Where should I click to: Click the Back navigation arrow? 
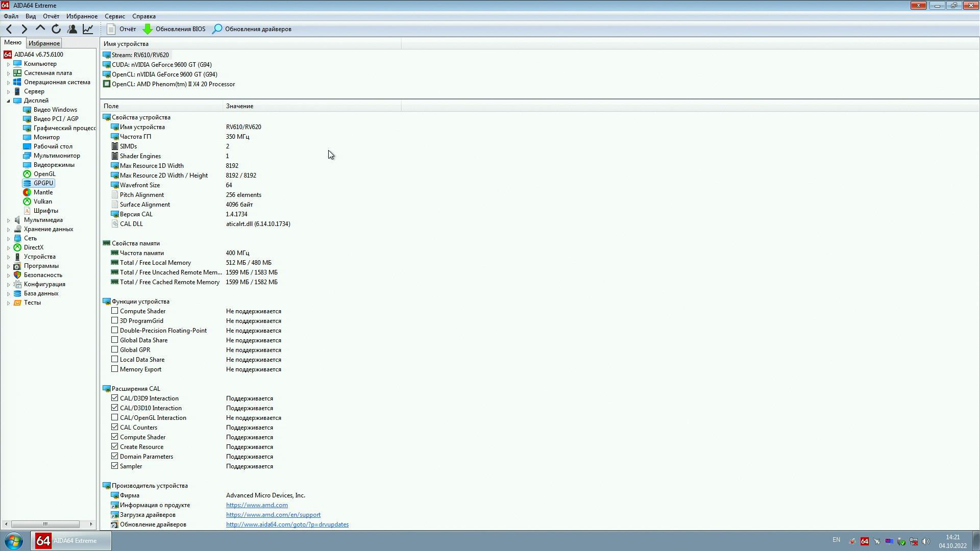[x=9, y=29]
